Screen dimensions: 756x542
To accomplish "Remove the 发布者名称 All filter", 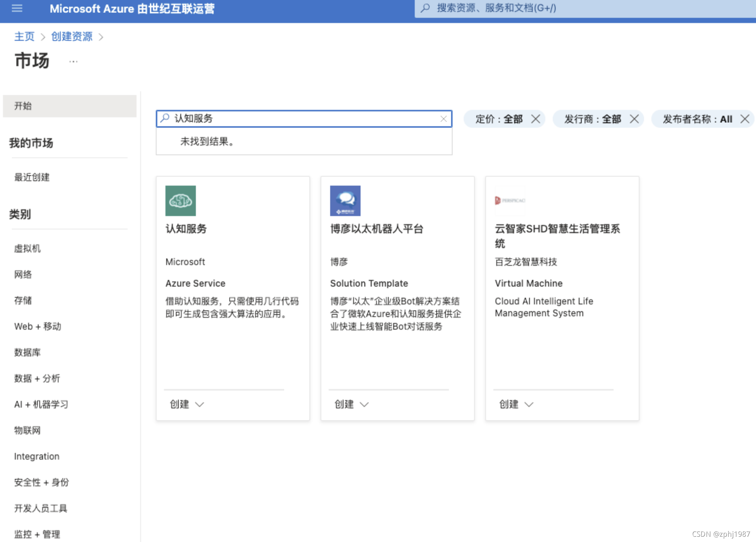I will tap(745, 119).
